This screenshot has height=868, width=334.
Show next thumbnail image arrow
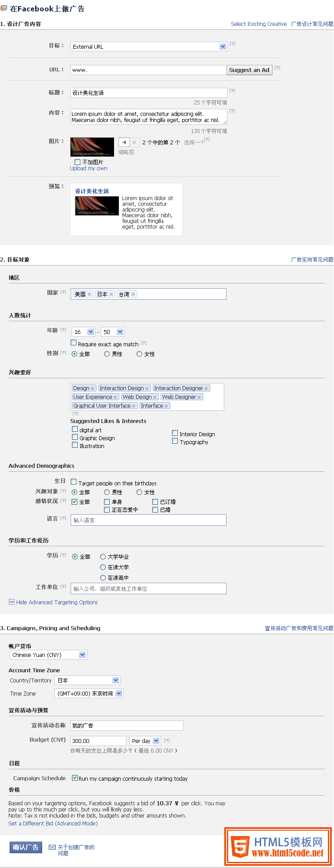[135, 142]
